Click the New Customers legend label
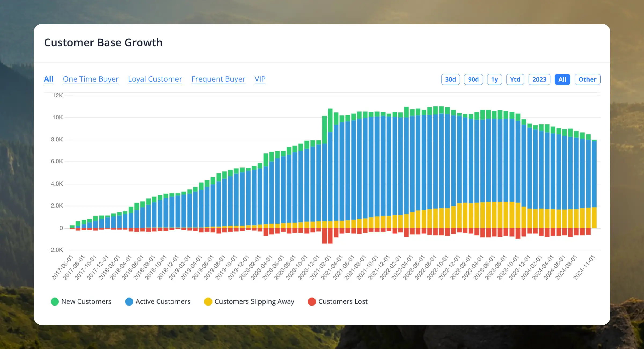This screenshot has height=349, width=644. tap(86, 301)
